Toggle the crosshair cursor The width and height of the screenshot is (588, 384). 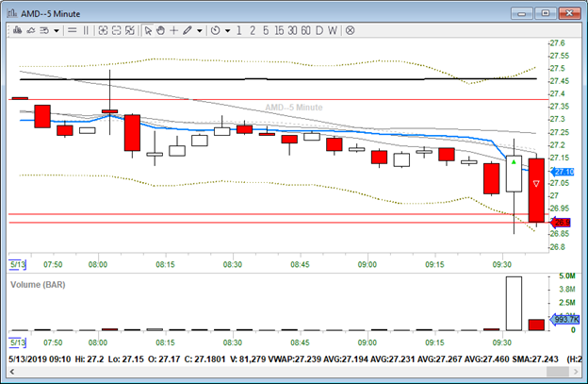(174, 30)
